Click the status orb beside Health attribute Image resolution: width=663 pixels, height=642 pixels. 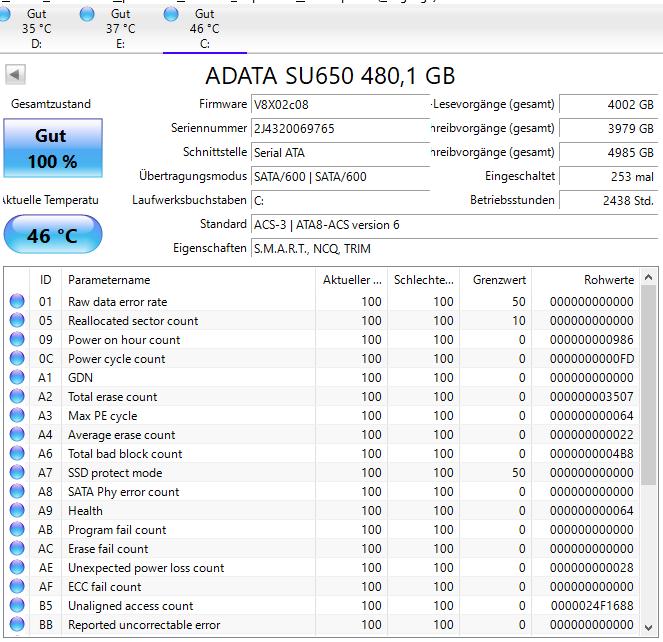(17, 511)
